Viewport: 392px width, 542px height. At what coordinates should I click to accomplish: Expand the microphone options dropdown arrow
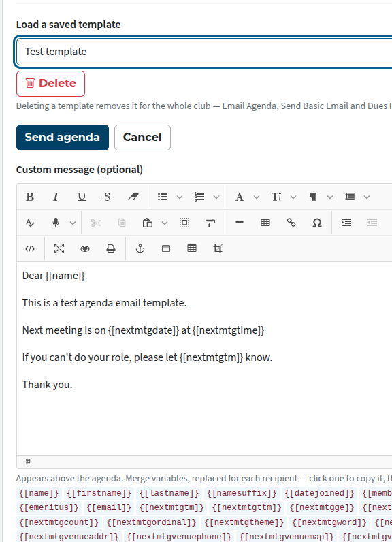click(73, 223)
